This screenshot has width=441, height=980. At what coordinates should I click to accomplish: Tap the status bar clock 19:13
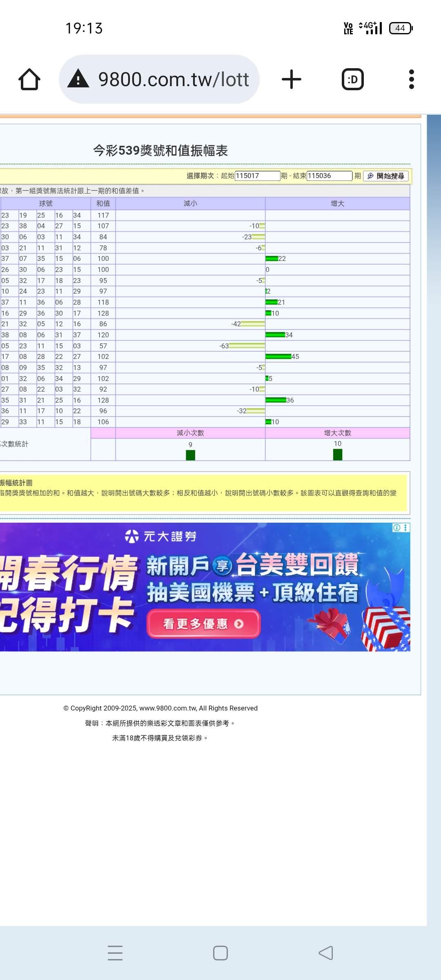pyautogui.click(x=84, y=28)
